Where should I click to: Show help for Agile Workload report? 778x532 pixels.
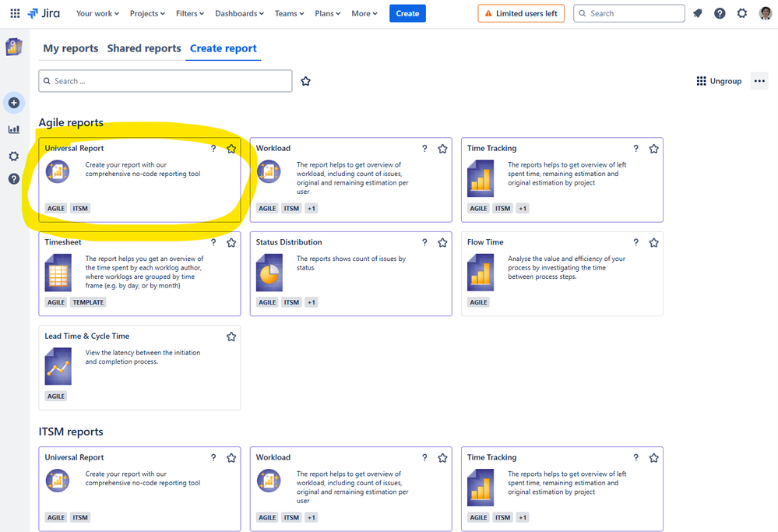(424, 149)
